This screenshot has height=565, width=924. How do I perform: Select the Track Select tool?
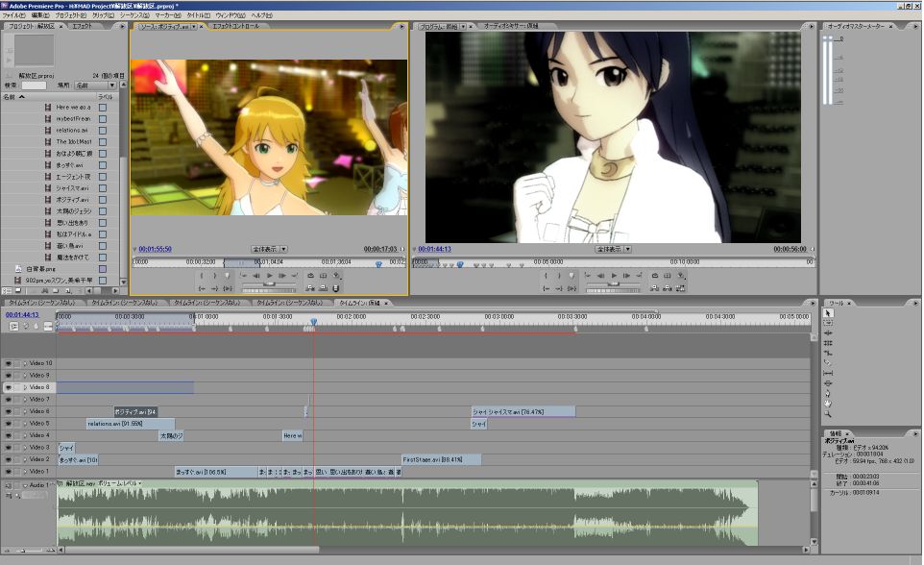(827, 323)
